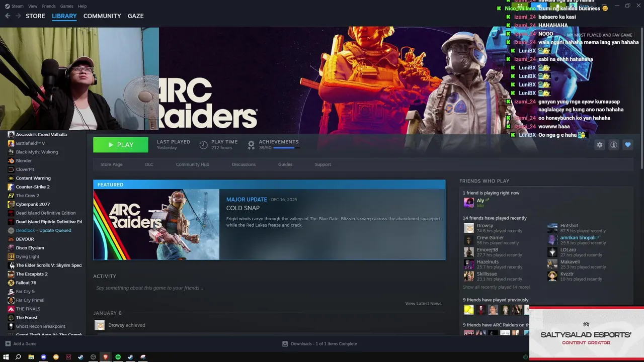The height and width of the screenshot is (362, 644).
Task: Click the Add a Game plus icon
Action: [8, 344]
